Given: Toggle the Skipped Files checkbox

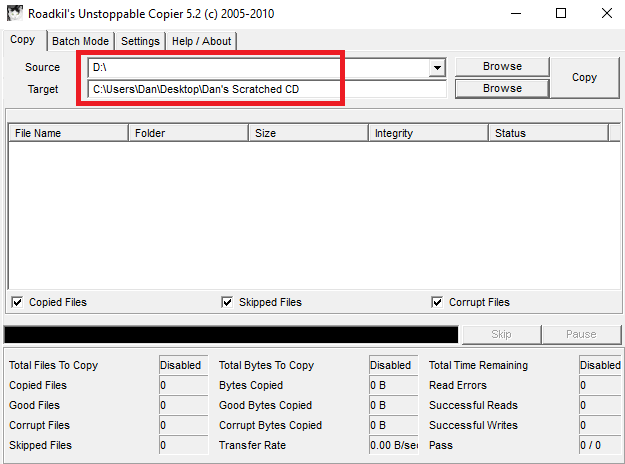Looking at the screenshot, I should [x=227, y=302].
